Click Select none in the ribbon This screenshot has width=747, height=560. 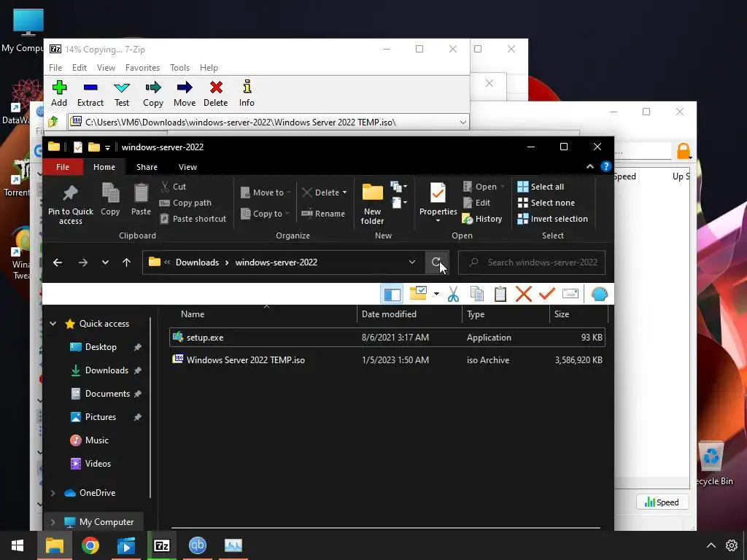pyautogui.click(x=546, y=203)
